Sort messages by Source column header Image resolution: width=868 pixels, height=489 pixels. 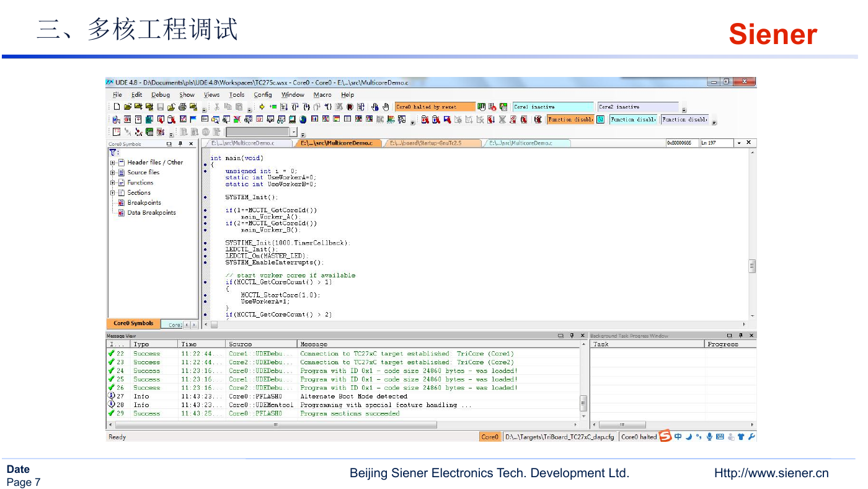click(261, 344)
